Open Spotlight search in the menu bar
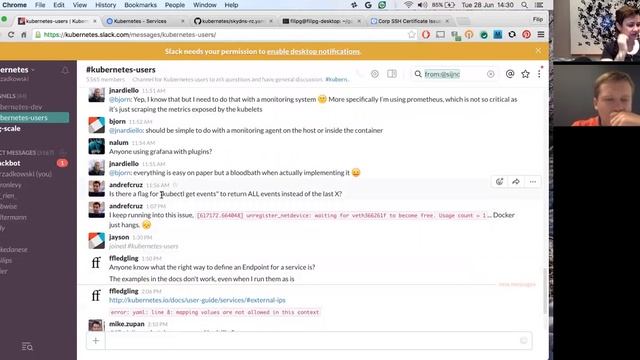Viewport: 640px width, 360px height. [524, 5]
